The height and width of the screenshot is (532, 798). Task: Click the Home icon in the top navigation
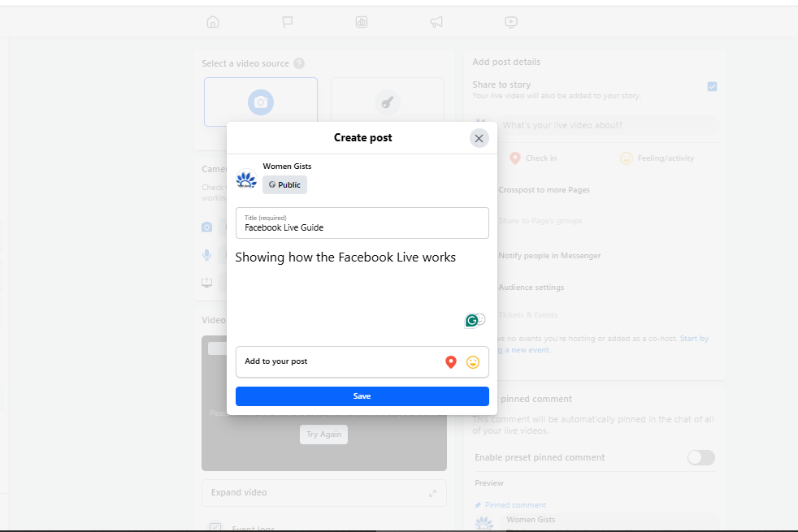point(213,22)
